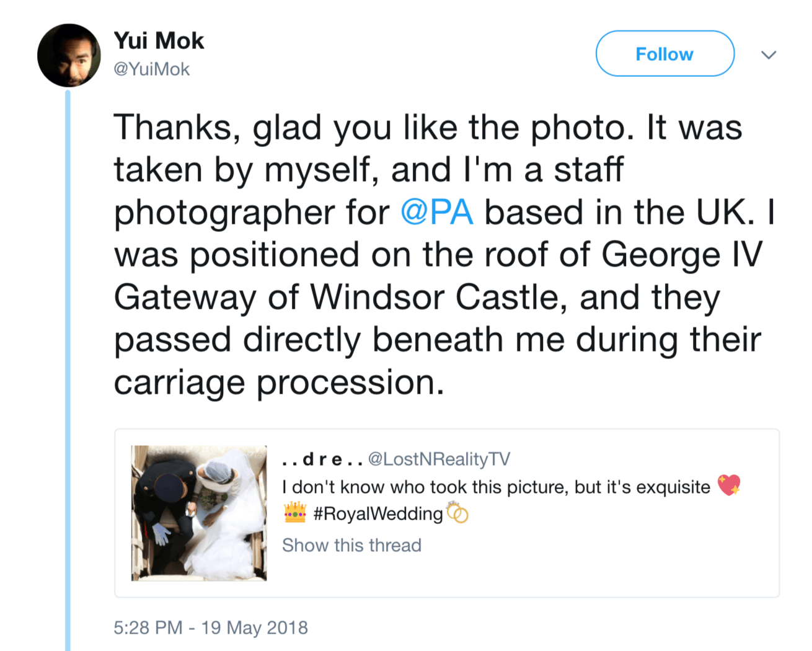Open the tweet options chevron menu
The width and height of the screenshot is (812, 651).
pyautogui.click(x=769, y=55)
